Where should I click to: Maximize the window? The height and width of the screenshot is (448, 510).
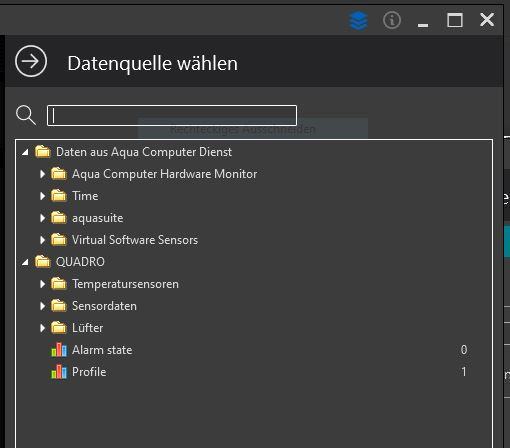point(455,20)
